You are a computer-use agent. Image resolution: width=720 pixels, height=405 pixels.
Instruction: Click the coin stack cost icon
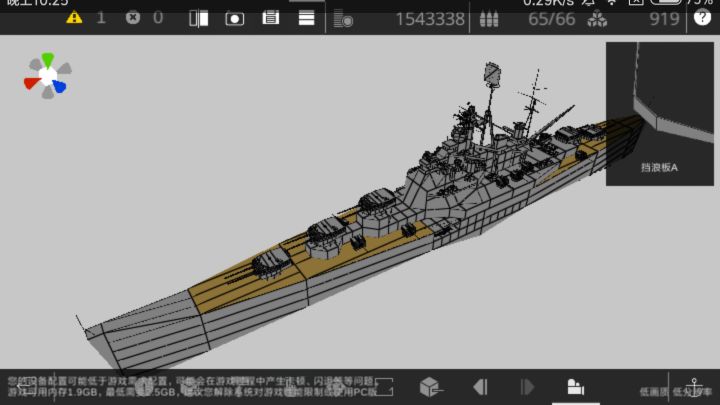click(x=343, y=20)
